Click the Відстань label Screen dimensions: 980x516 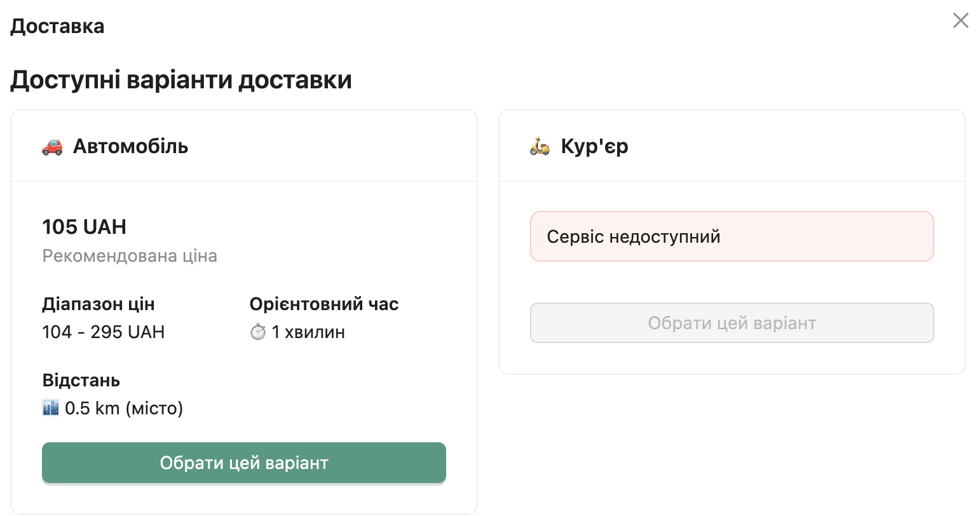tap(81, 381)
